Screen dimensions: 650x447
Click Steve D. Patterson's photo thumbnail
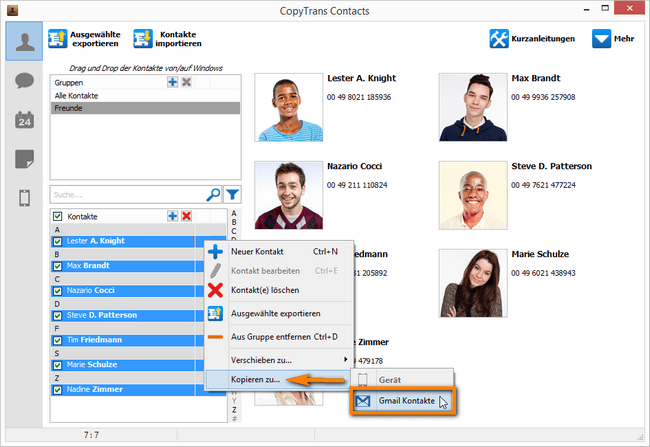[x=473, y=195]
